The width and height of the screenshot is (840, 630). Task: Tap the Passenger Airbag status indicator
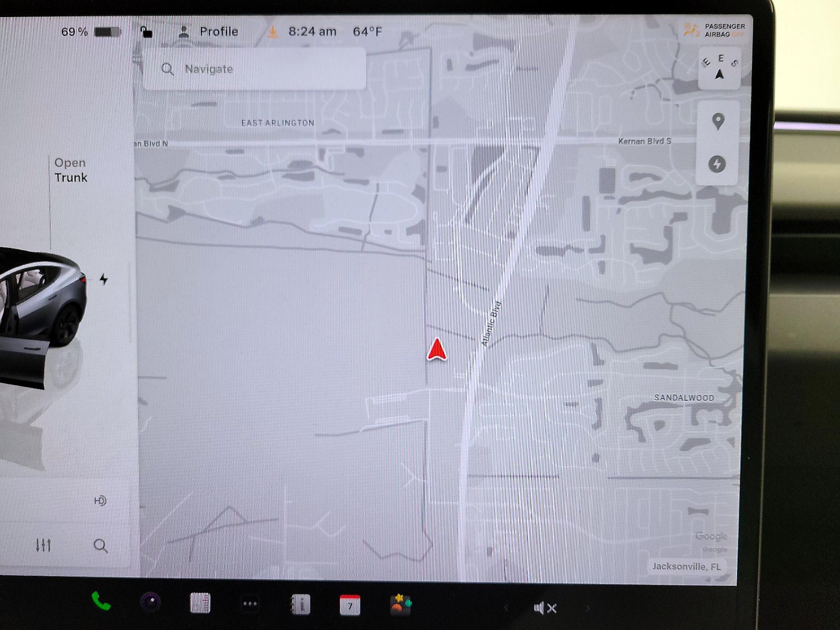(x=714, y=30)
